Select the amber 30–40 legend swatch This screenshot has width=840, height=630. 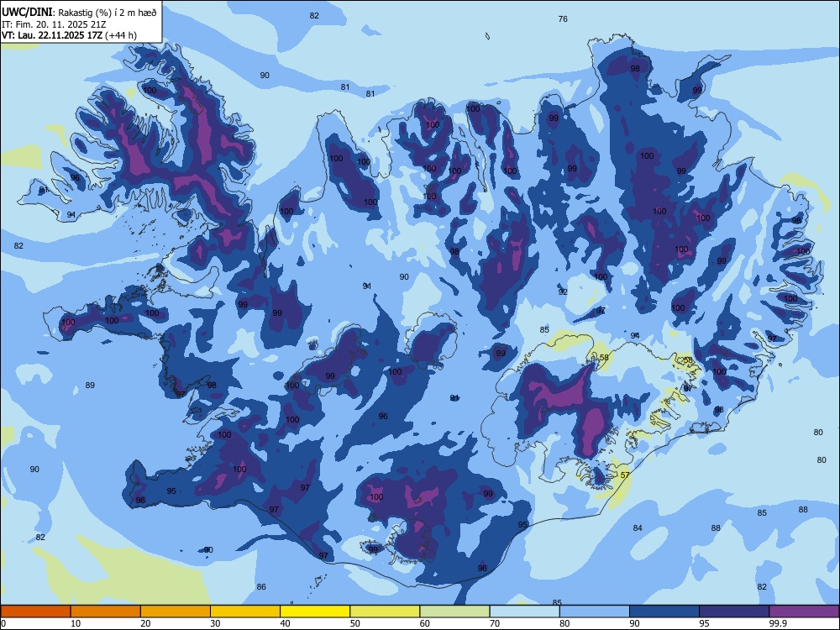pyautogui.click(x=245, y=612)
